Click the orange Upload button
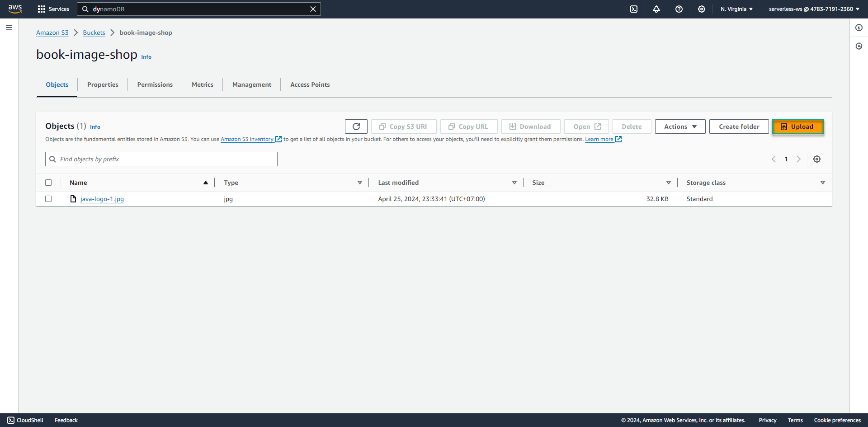This screenshot has width=868, height=427. click(x=798, y=127)
